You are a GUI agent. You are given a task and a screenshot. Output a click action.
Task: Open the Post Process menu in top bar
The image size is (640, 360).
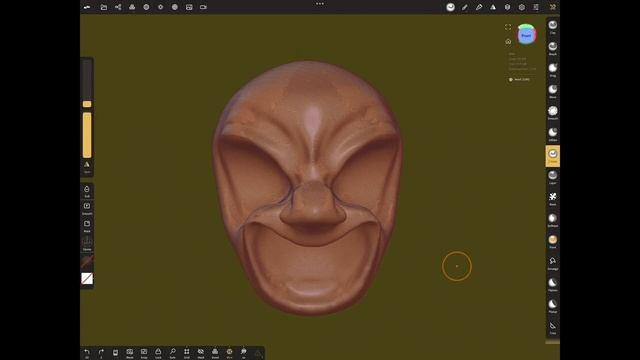tap(175, 7)
